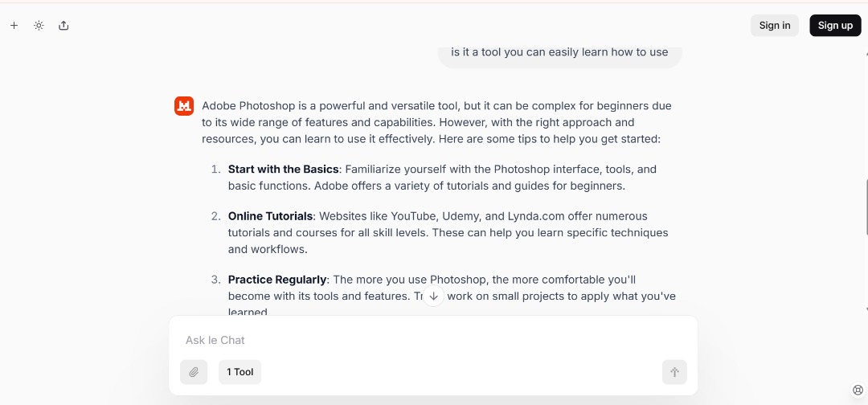
Task: Open the 1 Tool selector
Action: click(x=240, y=372)
